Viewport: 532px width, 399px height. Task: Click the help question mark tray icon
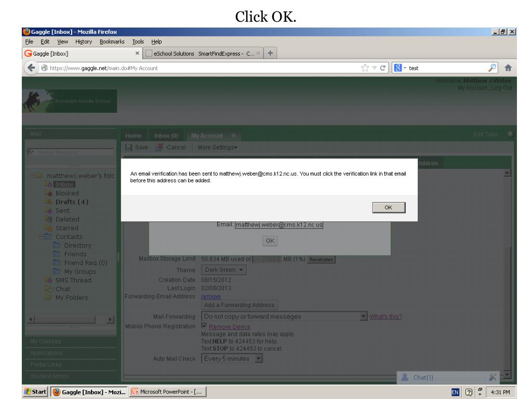click(x=469, y=392)
